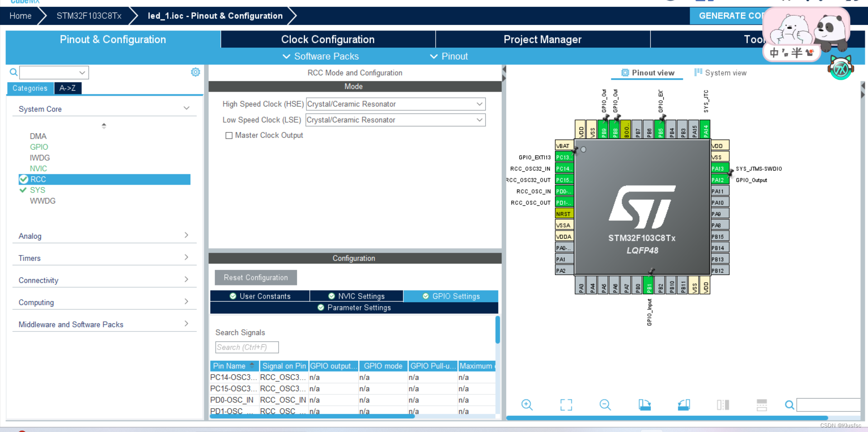Switch to Project Manager tab
868x432 pixels.
click(x=542, y=39)
